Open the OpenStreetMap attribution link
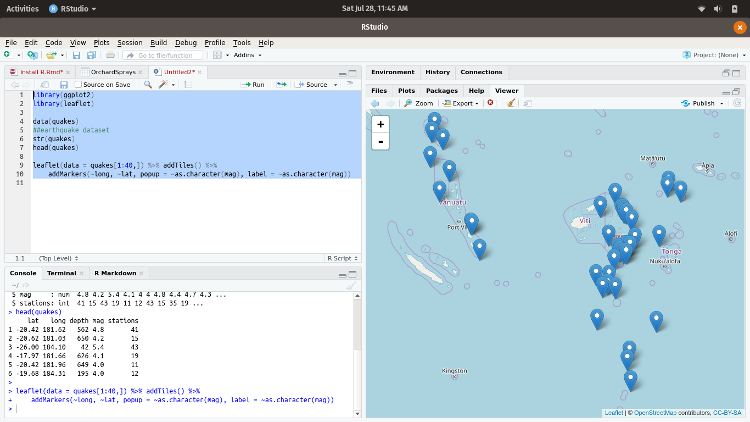This screenshot has width=750, height=422. tap(654, 412)
